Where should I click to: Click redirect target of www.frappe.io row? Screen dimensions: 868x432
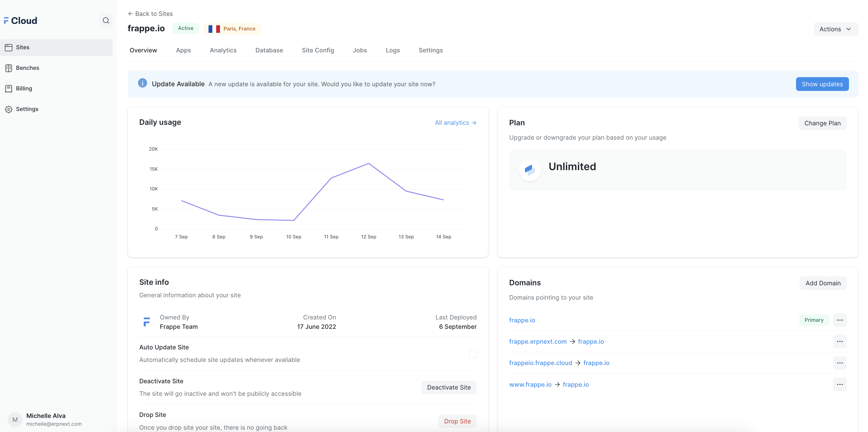point(576,385)
